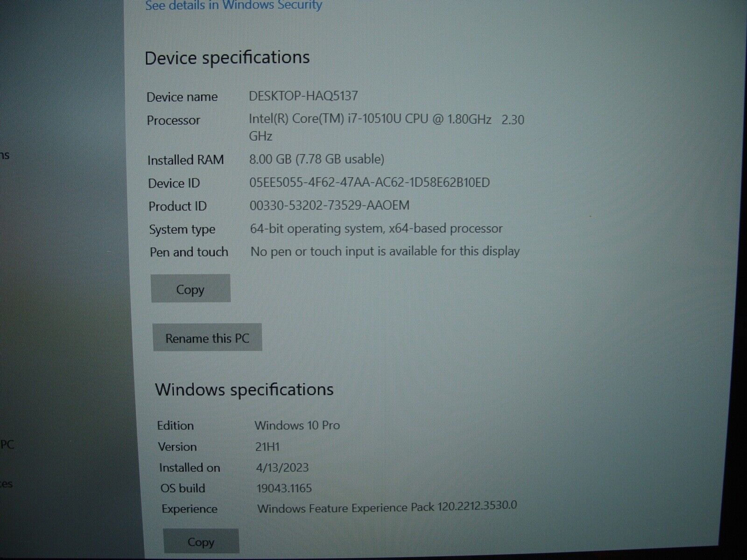Select OS build value 19043.1165

284,488
